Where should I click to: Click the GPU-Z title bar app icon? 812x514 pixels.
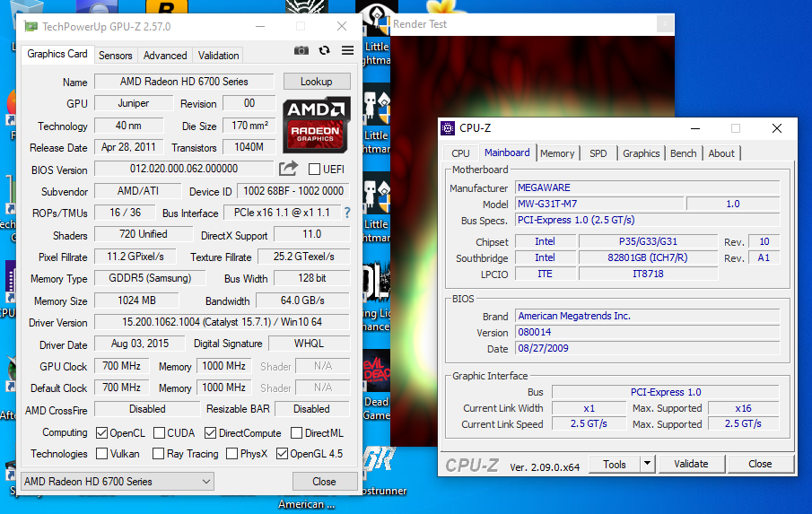(31, 26)
